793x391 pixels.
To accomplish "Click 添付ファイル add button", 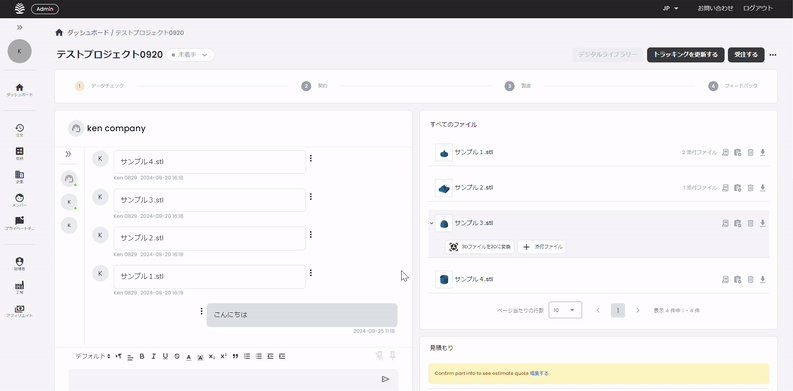I will pos(542,247).
